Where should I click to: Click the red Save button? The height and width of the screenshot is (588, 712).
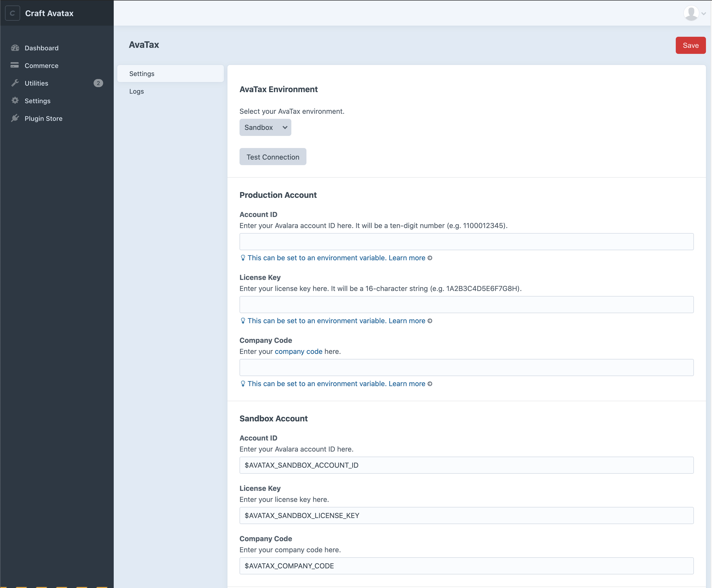pyautogui.click(x=690, y=45)
